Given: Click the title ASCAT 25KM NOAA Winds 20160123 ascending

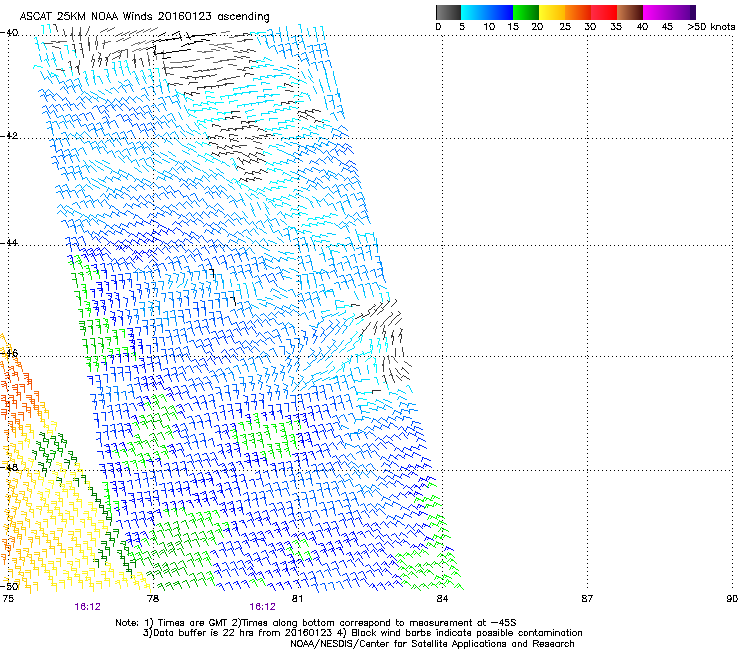Looking at the screenshot, I should point(144,17).
